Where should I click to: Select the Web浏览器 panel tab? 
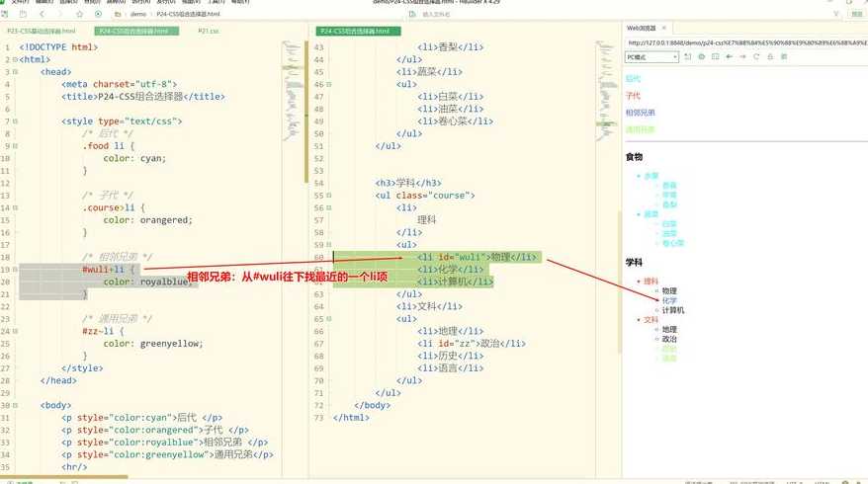[x=641, y=28]
